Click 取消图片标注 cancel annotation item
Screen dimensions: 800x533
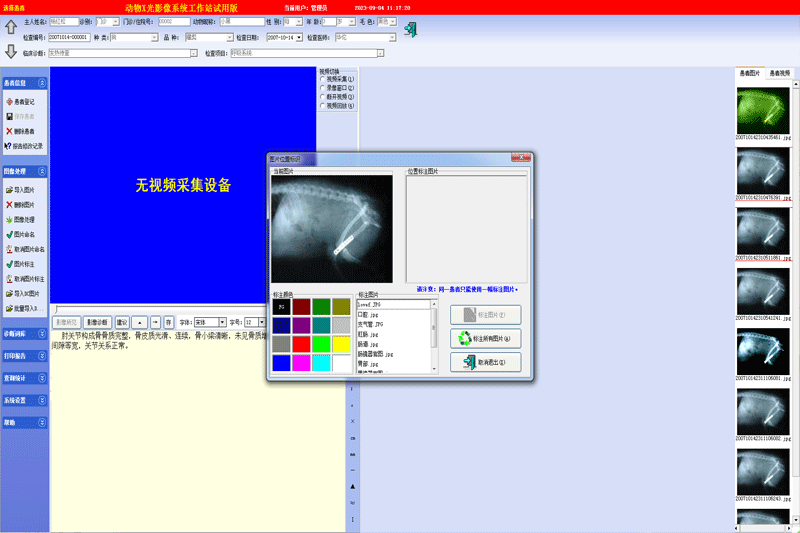[26, 278]
